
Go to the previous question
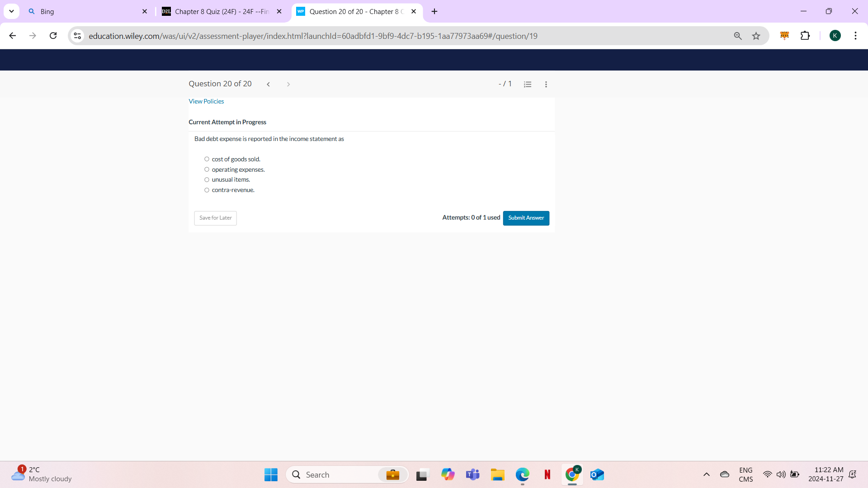tap(269, 84)
